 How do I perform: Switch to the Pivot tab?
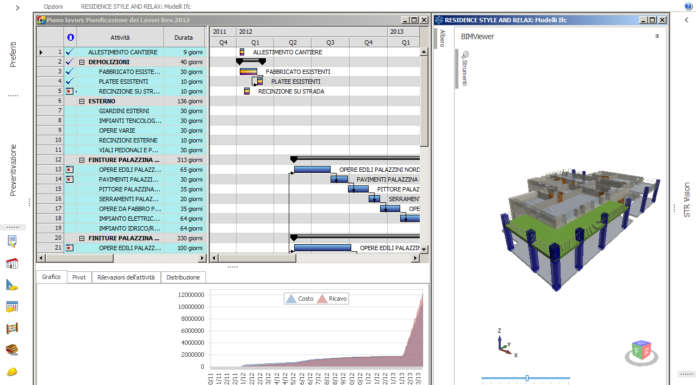tap(79, 277)
